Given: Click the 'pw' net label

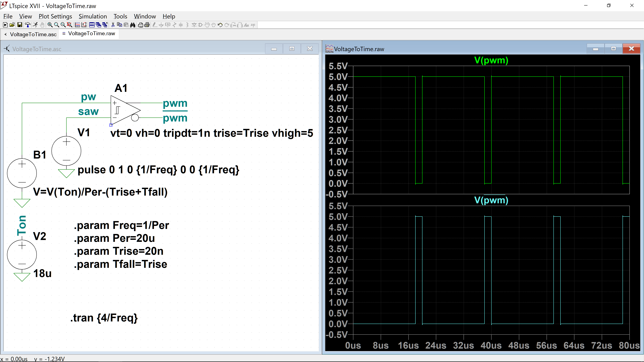Looking at the screenshot, I should (x=89, y=97).
